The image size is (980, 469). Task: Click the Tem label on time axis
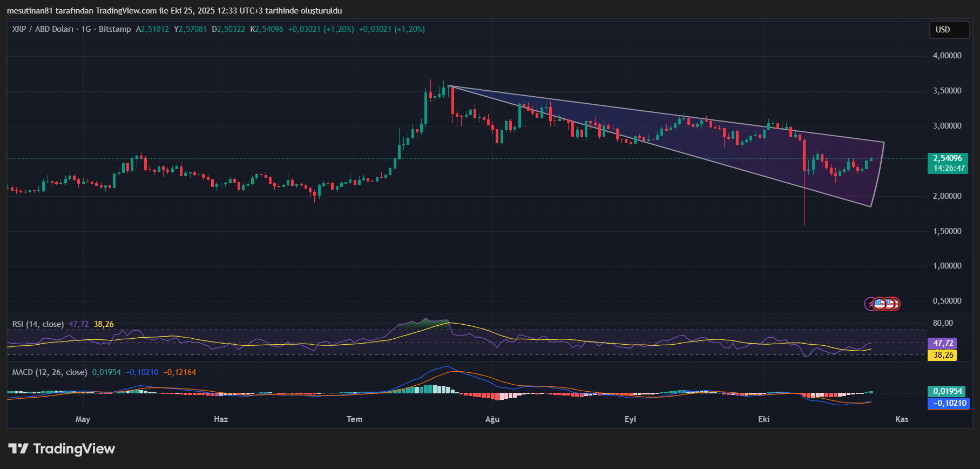pos(354,419)
